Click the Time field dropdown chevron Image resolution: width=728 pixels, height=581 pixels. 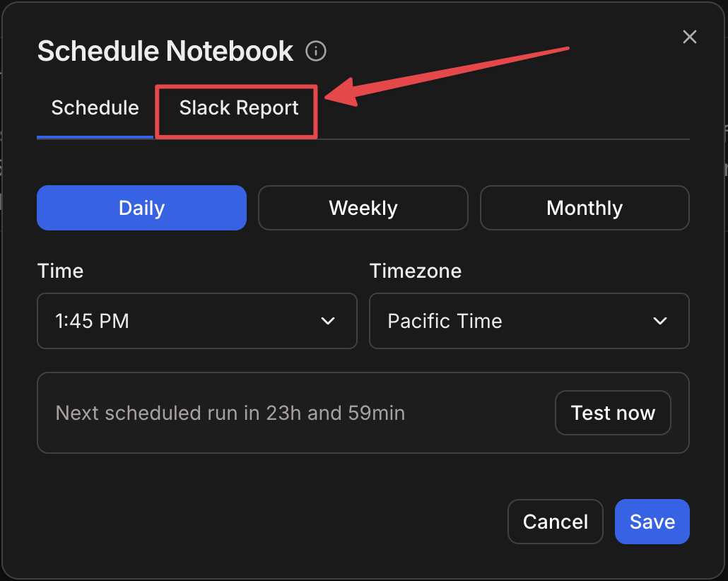point(327,321)
